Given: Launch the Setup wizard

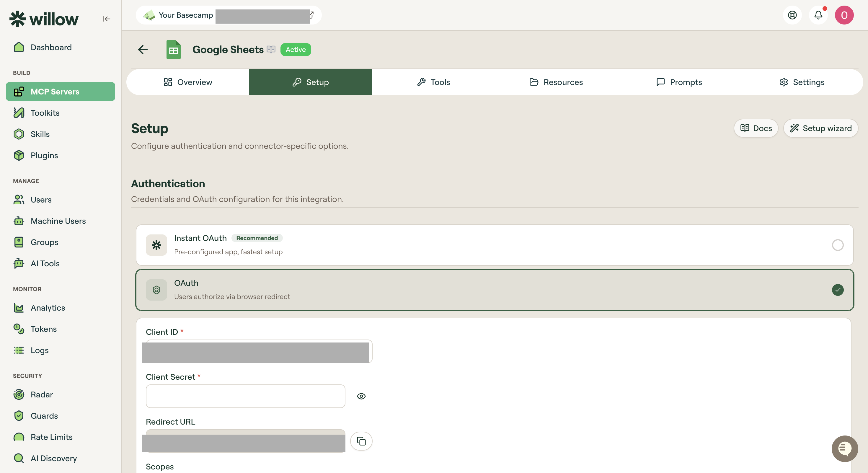Looking at the screenshot, I should point(820,128).
